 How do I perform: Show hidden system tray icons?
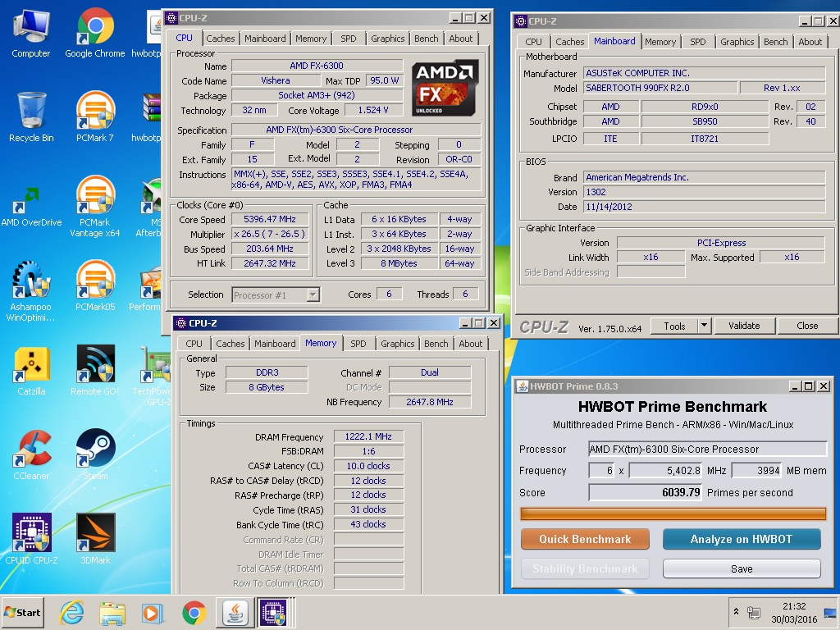(736, 612)
